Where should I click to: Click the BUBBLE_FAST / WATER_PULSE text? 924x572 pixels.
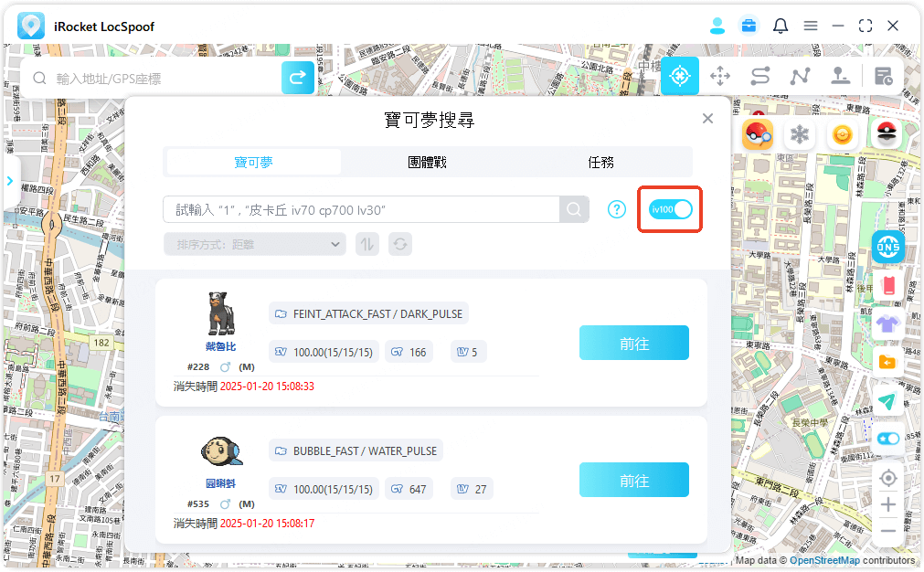pyautogui.click(x=365, y=451)
